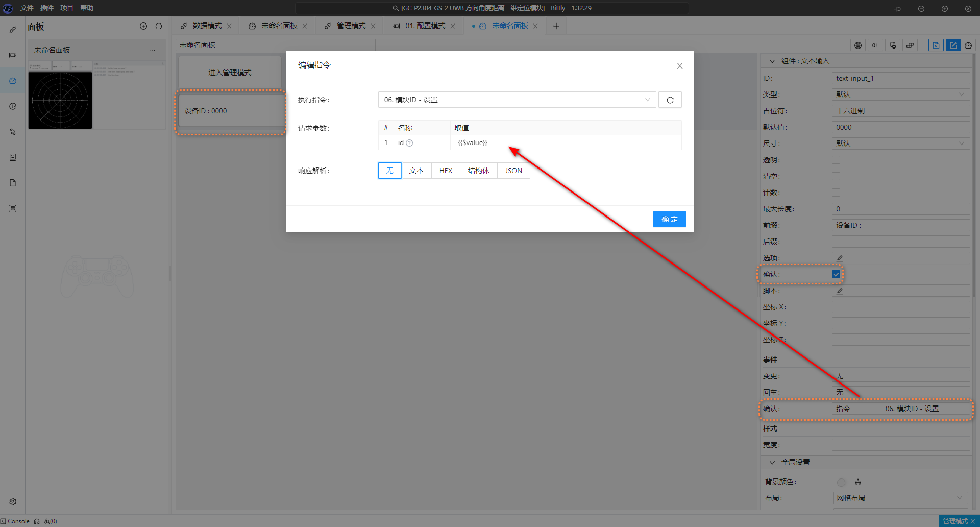Click the globe icon in the panel toolbar

(x=858, y=45)
